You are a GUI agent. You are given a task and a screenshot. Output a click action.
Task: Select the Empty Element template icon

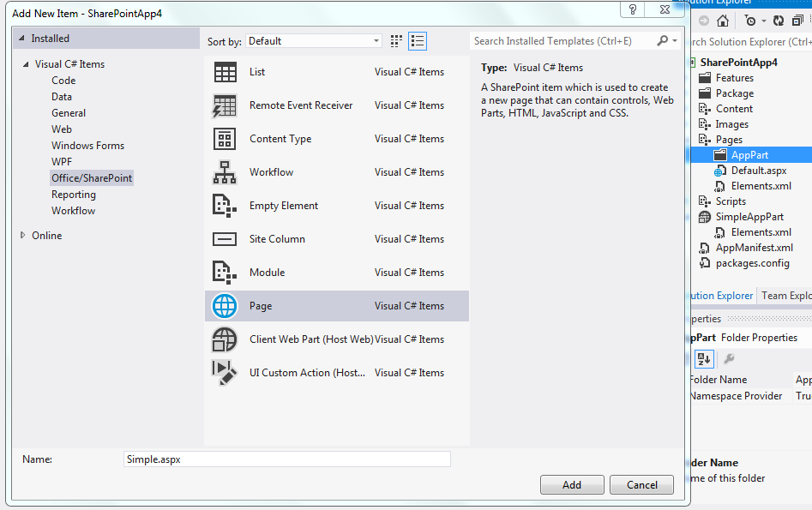[x=225, y=206]
